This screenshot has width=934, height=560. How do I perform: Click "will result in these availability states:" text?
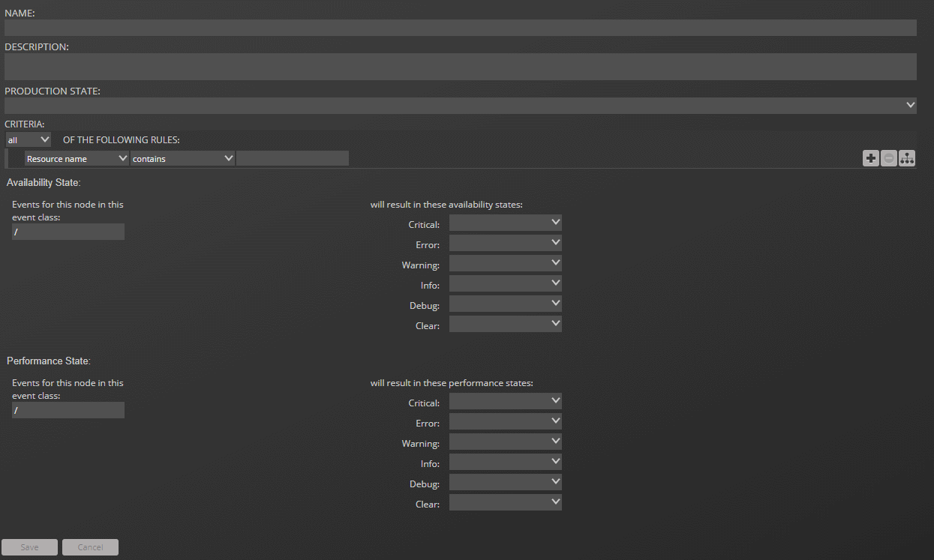446,204
